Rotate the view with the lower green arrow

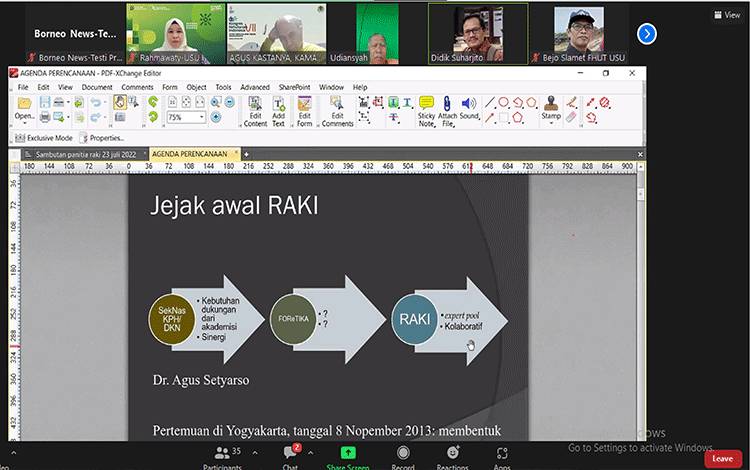[153, 117]
